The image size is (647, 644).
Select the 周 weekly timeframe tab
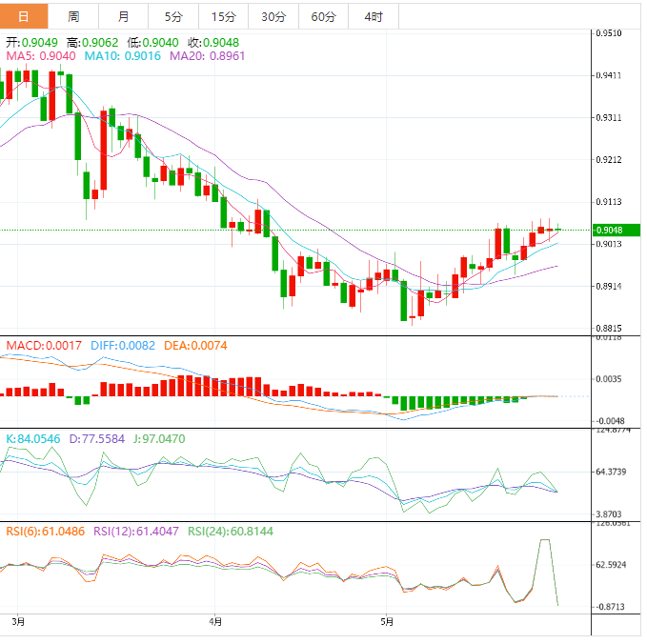click(x=74, y=16)
